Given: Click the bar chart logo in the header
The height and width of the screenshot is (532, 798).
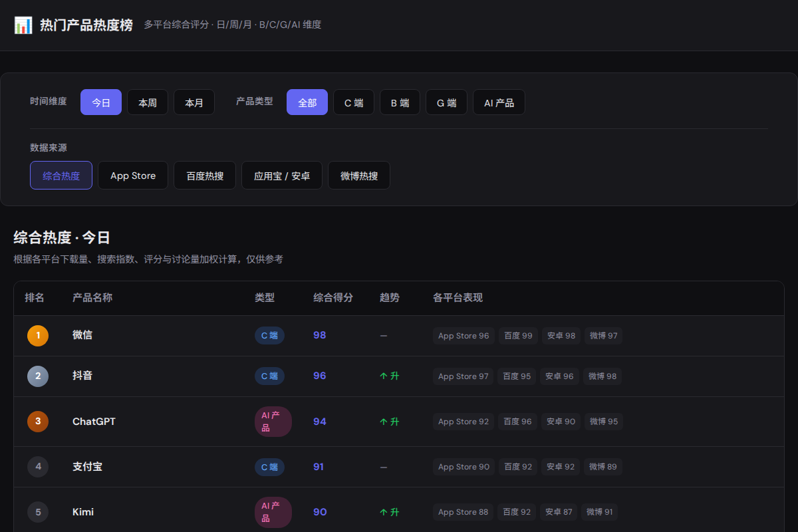Looking at the screenshot, I should pyautogui.click(x=22, y=25).
